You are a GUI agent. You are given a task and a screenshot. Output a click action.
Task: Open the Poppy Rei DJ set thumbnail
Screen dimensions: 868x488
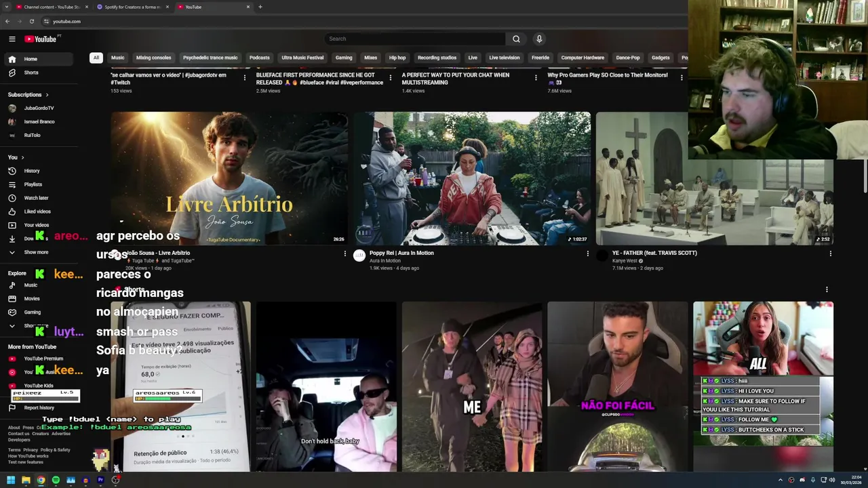[x=472, y=178]
